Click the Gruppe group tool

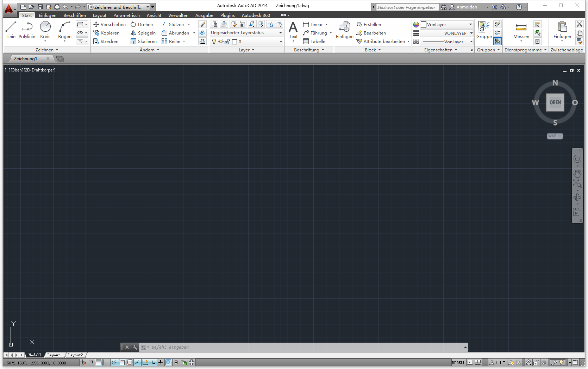click(x=484, y=30)
